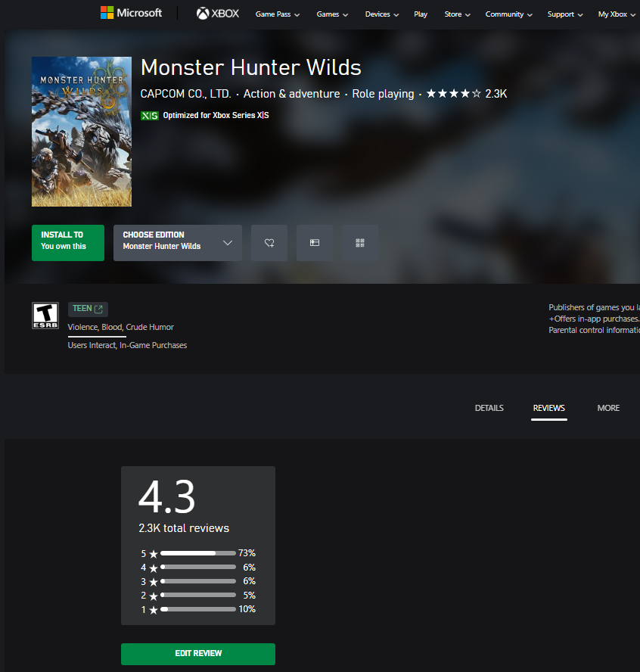Click the Violence, Blood, Crude Humor text
The height and width of the screenshot is (672, 640).
(x=121, y=327)
